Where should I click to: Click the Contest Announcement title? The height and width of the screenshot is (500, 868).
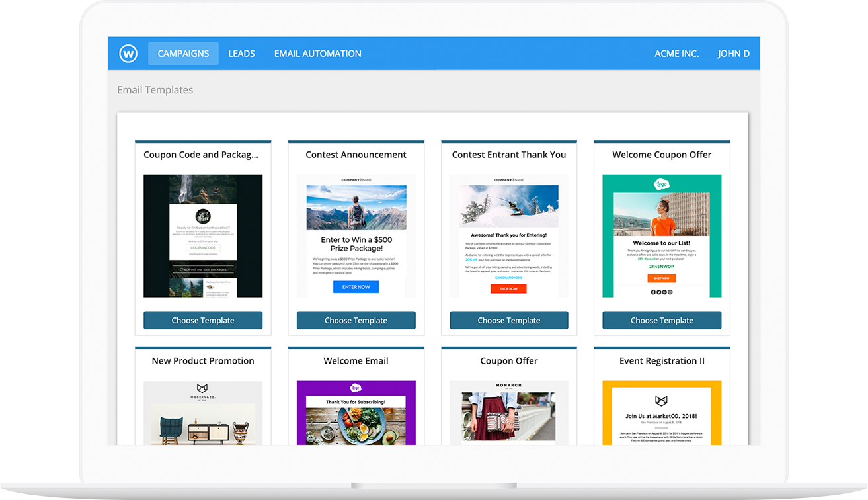pyautogui.click(x=356, y=155)
